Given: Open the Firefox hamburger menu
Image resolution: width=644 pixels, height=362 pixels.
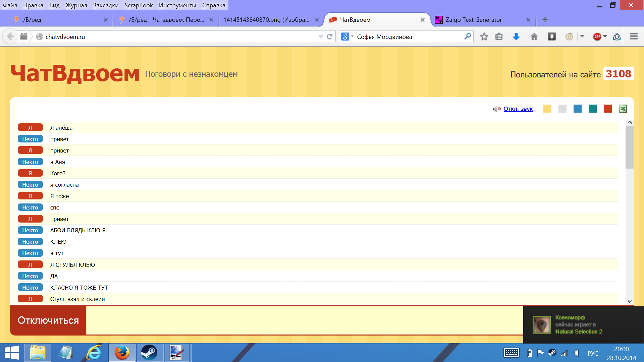Looking at the screenshot, I should coord(634,36).
